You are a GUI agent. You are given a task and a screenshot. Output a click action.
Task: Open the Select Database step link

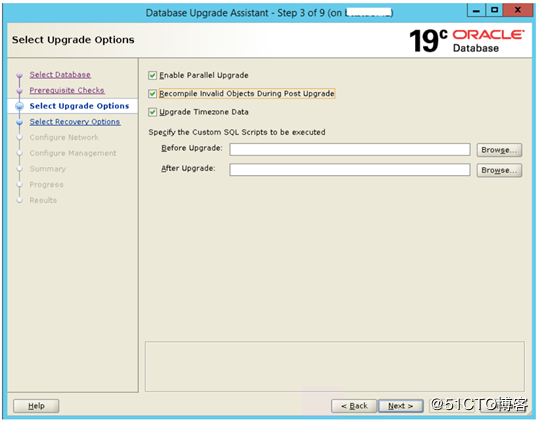60,75
